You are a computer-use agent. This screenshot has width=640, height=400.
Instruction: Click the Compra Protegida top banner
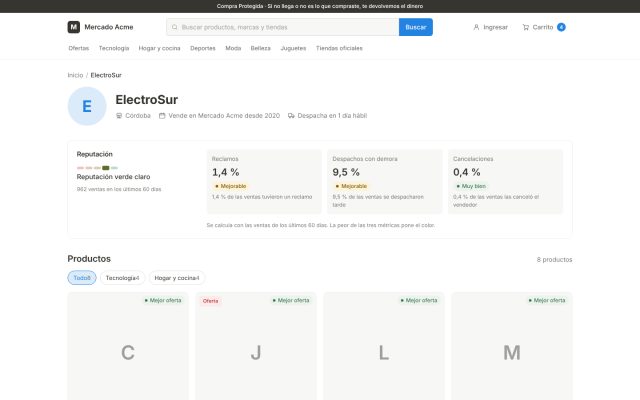pos(320,6)
